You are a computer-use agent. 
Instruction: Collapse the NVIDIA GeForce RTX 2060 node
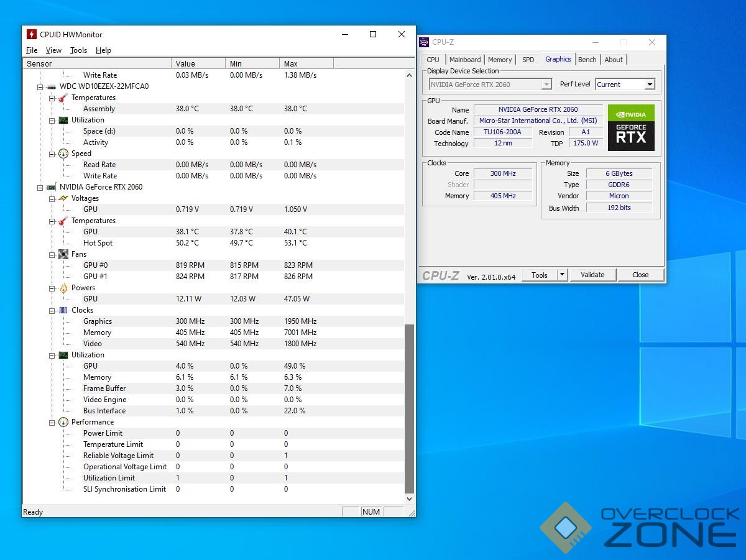click(41, 187)
